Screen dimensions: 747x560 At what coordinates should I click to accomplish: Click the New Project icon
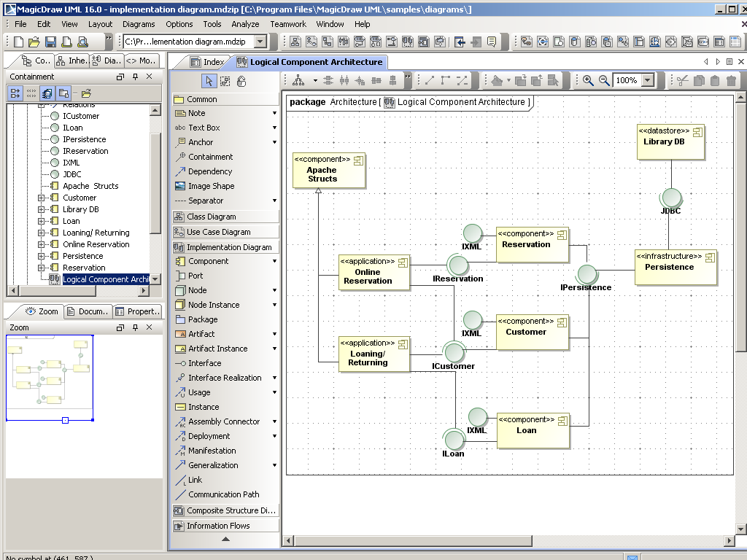pos(18,42)
